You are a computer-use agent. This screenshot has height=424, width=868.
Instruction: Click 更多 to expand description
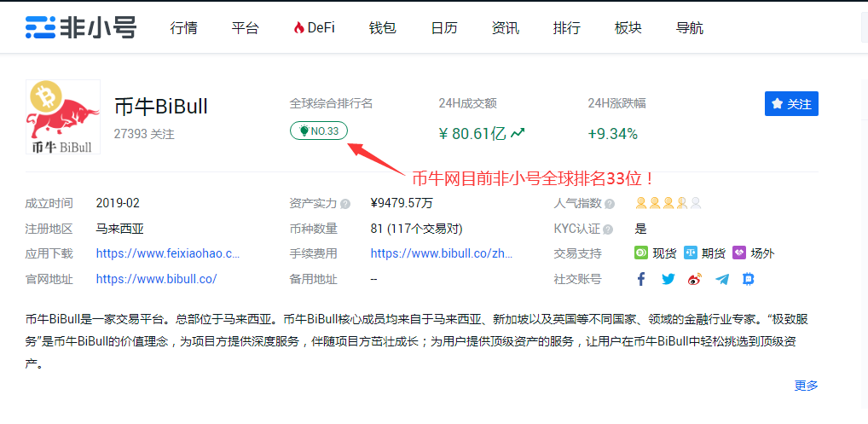pyautogui.click(x=806, y=386)
